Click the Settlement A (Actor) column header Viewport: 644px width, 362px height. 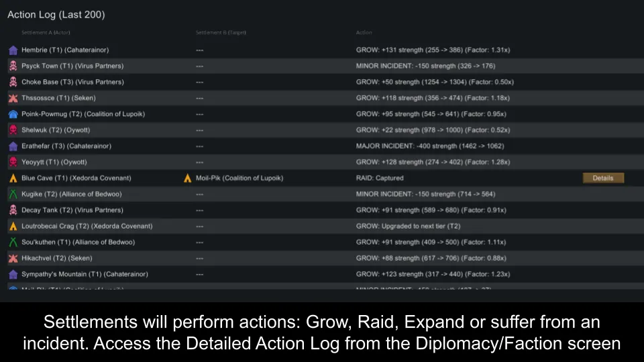point(46,33)
